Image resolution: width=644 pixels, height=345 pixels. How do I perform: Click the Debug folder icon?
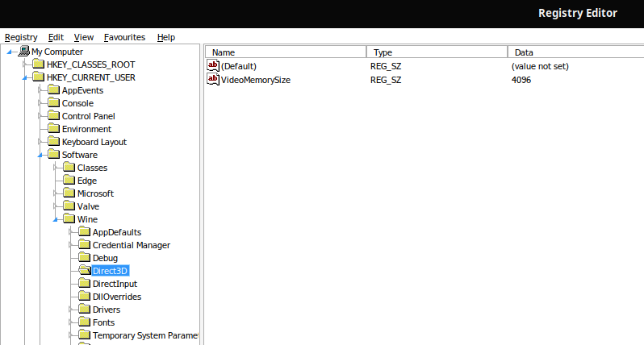tap(84, 258)
